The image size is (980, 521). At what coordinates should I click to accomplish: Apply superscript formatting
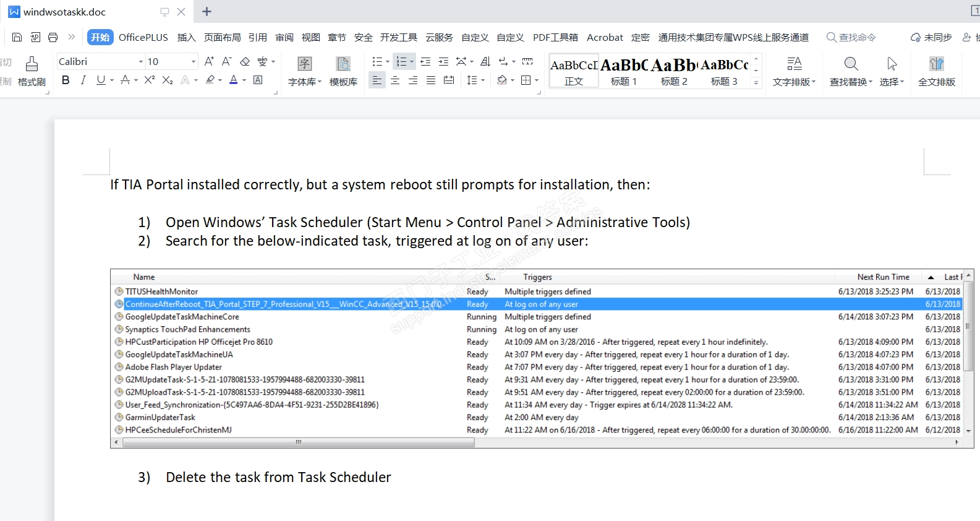click(x=149, y=80)
